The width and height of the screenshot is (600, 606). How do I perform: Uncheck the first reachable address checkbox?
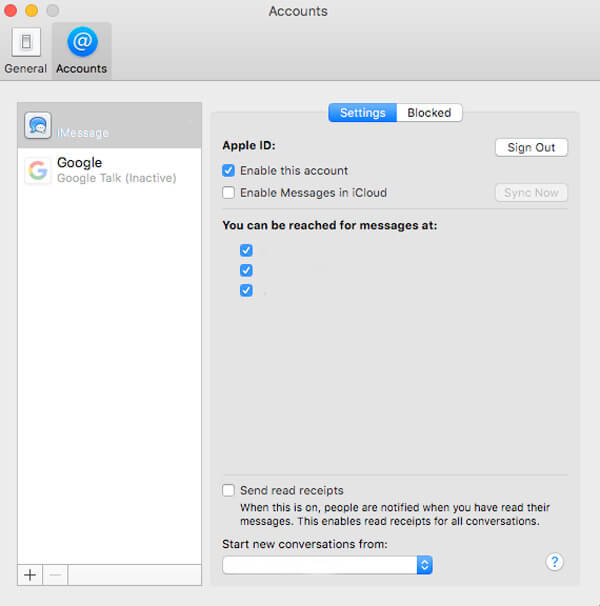[x=246, y=250]
